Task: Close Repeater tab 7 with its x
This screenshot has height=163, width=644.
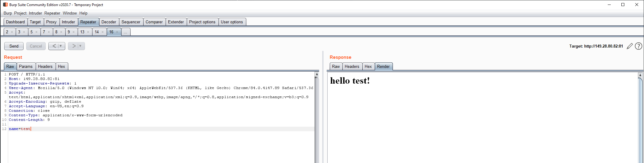Action: 49,32
